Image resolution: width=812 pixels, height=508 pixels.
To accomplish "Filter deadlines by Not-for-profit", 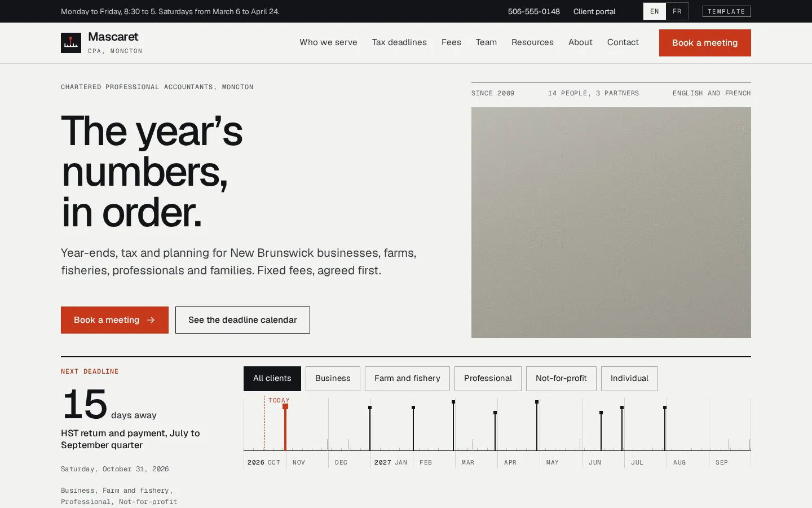I will [x=561, y=379].
